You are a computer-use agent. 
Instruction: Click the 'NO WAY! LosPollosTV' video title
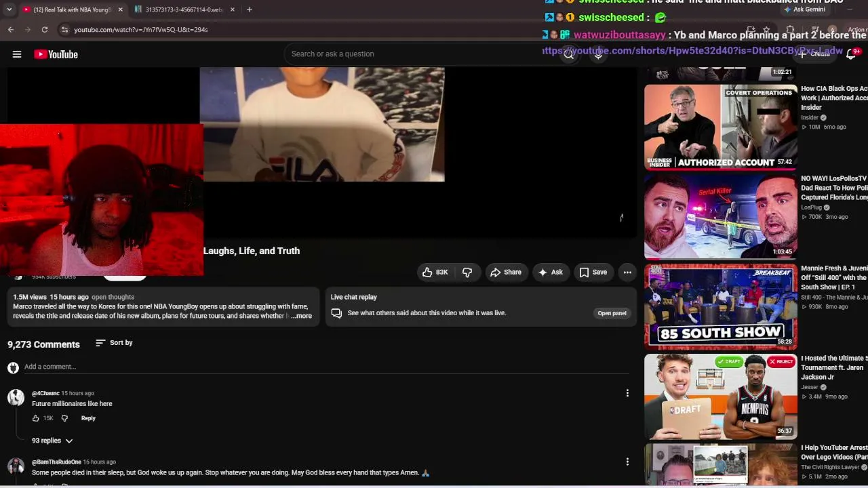(834, 188)
